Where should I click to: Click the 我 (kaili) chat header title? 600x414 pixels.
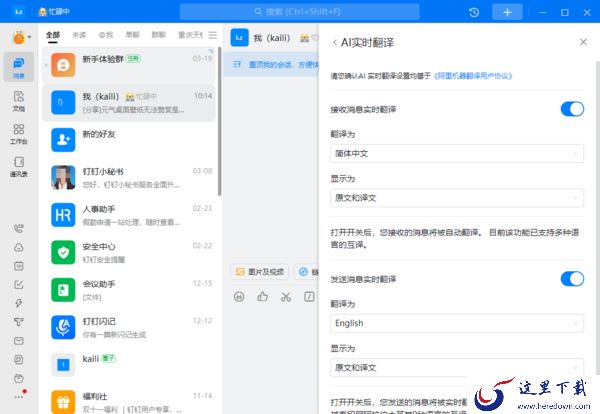point(272,38)
